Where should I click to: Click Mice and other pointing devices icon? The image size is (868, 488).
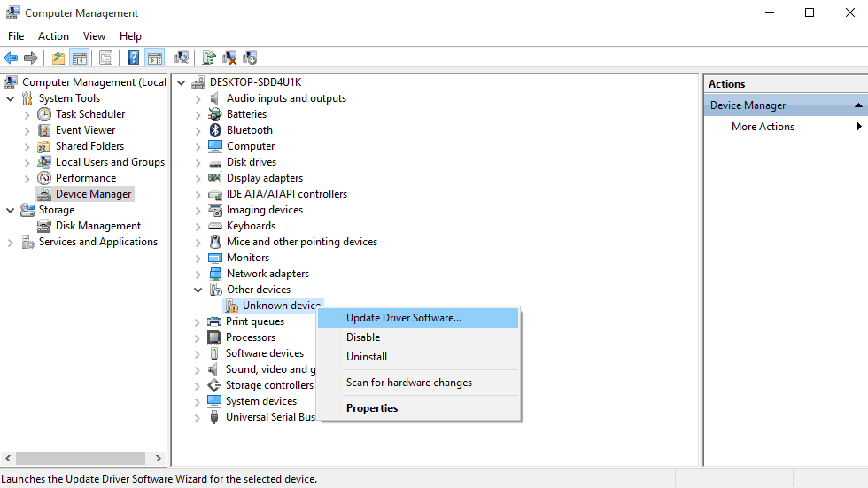pos(214,242)
